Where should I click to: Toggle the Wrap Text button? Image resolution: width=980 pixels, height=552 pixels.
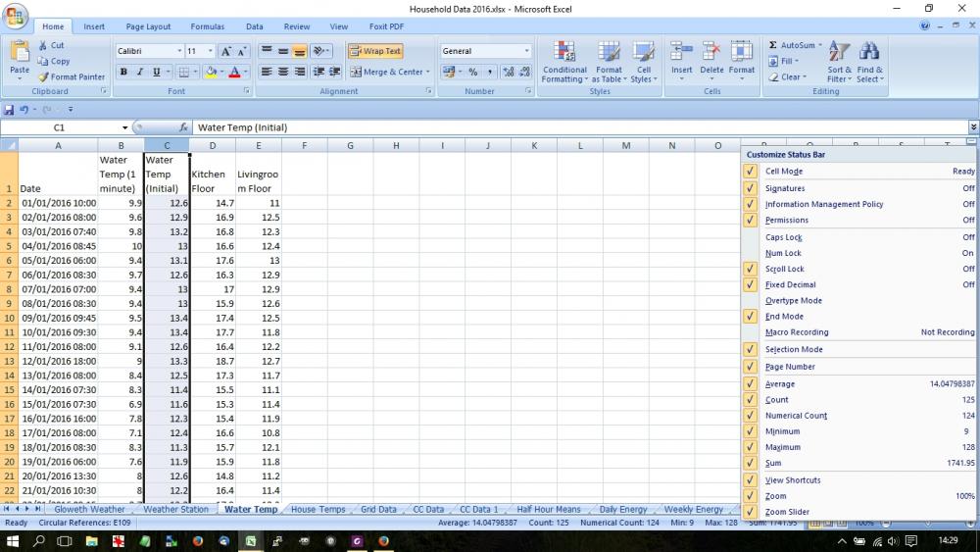point(375,51)
